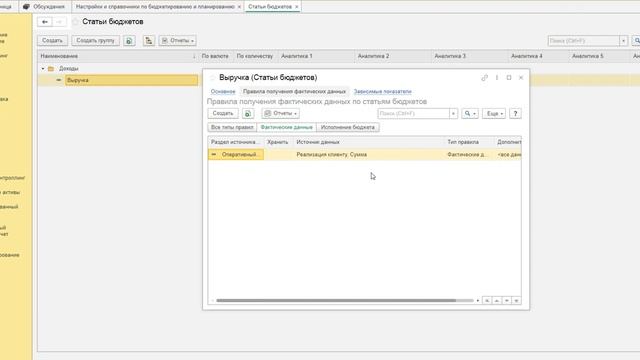This screenshot has width=640, height=360.
Task: Toggle hierarchy view icon in main toolbar
Action: [x=149, y=40]
